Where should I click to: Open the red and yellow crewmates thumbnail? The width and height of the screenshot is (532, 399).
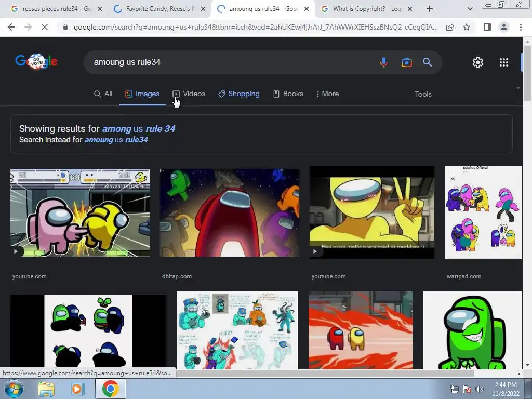click(x=361, y=330)
